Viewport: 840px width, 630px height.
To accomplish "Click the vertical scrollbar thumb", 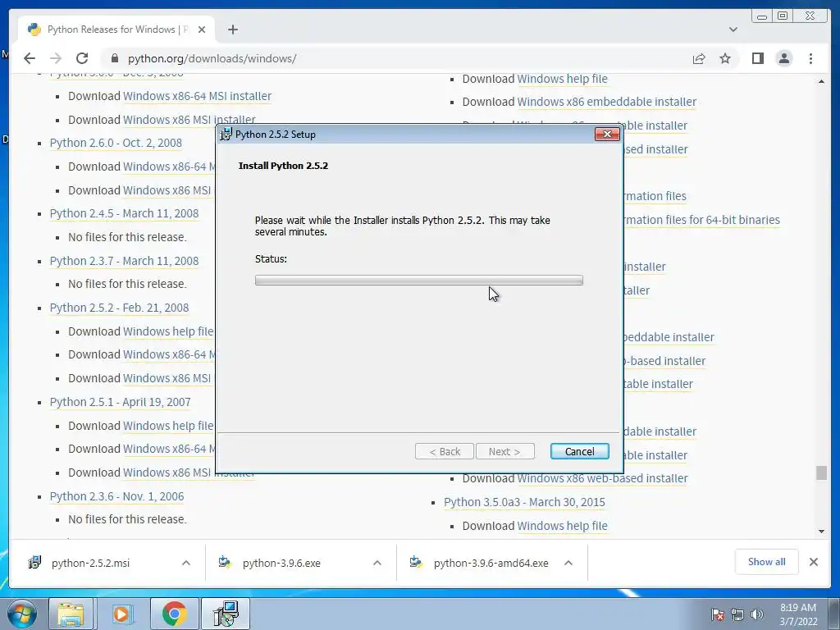I will point(821,473).
